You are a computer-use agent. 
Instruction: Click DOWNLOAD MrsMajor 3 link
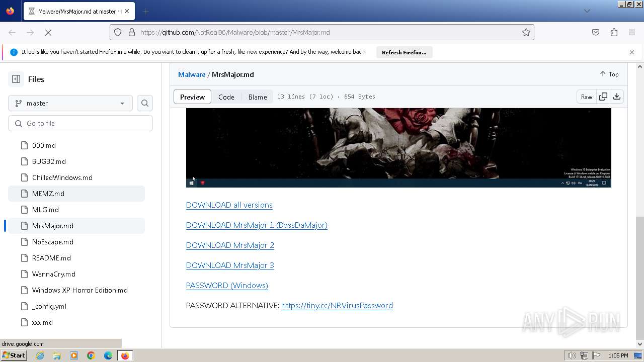(x=230, y=265)
